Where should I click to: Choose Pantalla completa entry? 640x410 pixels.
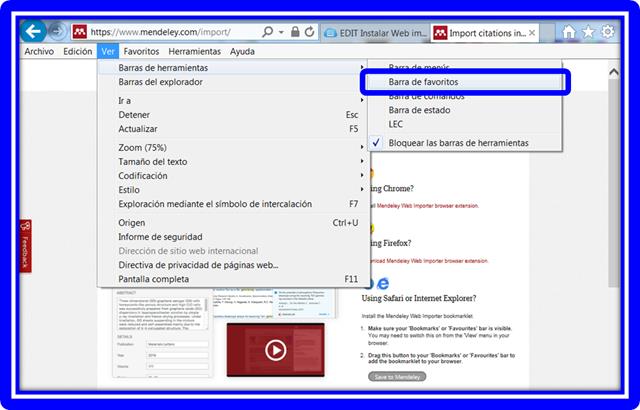233,279
